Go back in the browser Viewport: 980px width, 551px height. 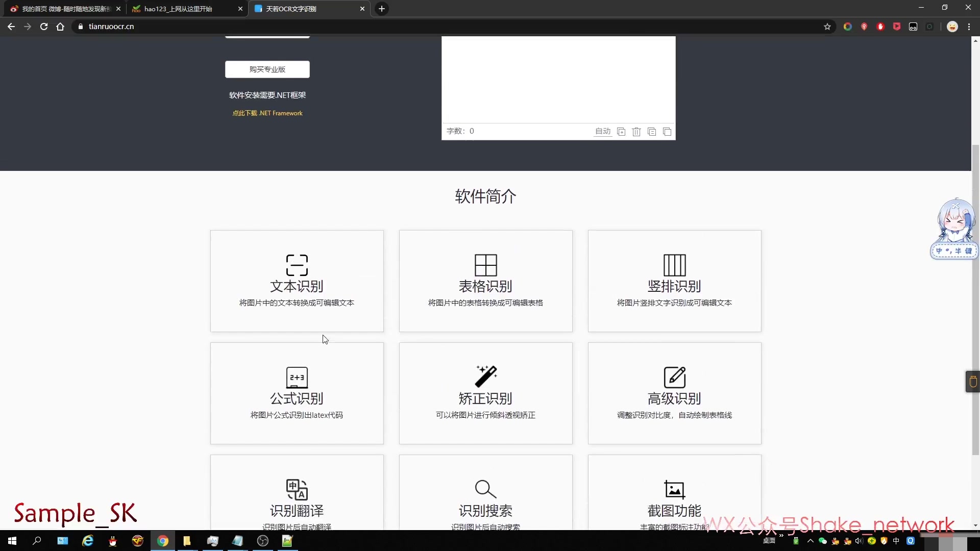11,27
